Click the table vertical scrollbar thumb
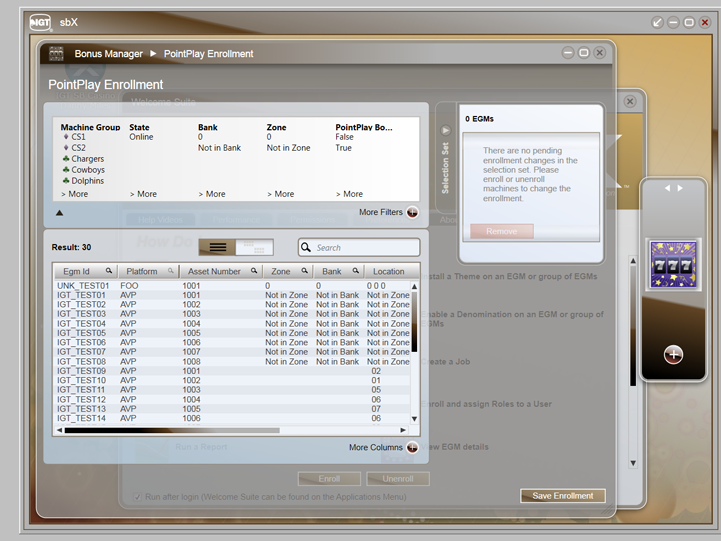The image size is (721, 541). point(414,322)
